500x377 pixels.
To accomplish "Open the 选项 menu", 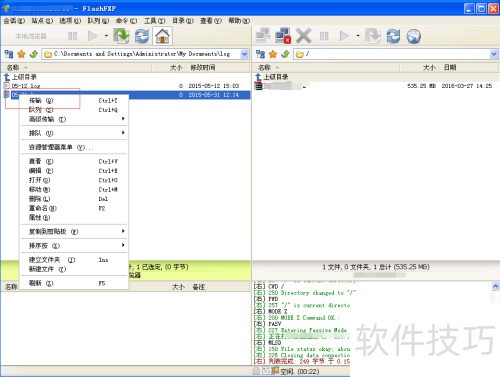I will (x=70, y=21).
